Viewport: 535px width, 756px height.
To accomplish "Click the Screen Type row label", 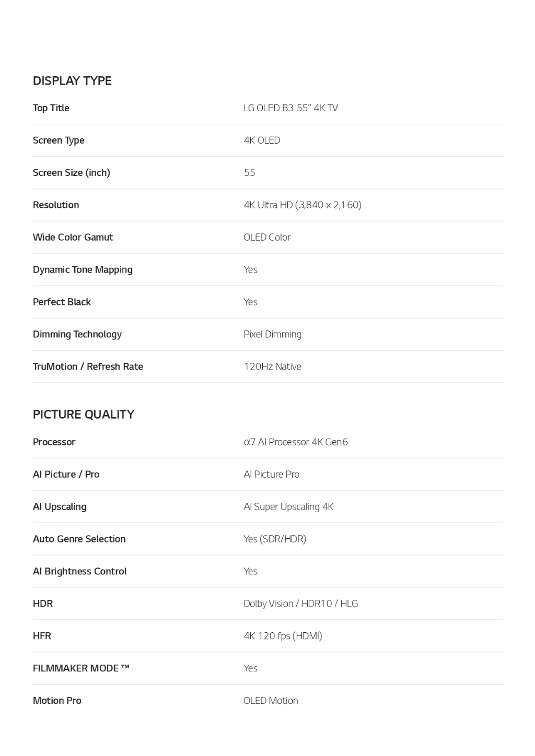I will click(x=59, y=140).
